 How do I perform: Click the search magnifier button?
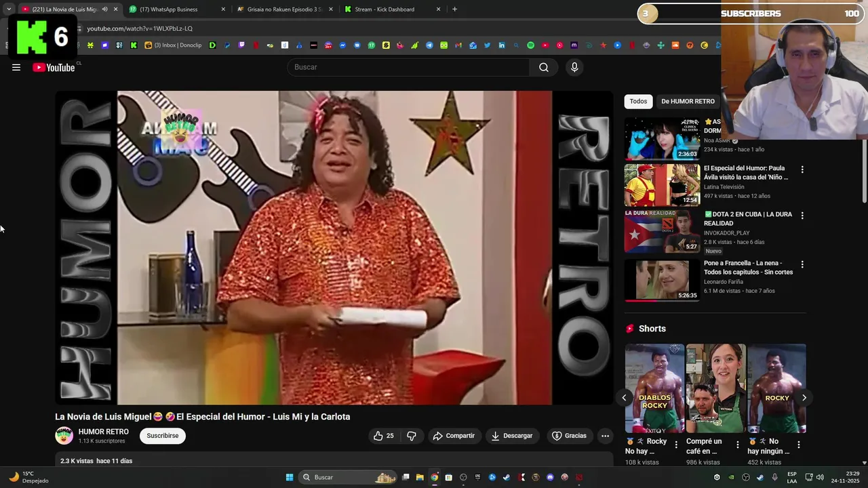coord(544,67)
